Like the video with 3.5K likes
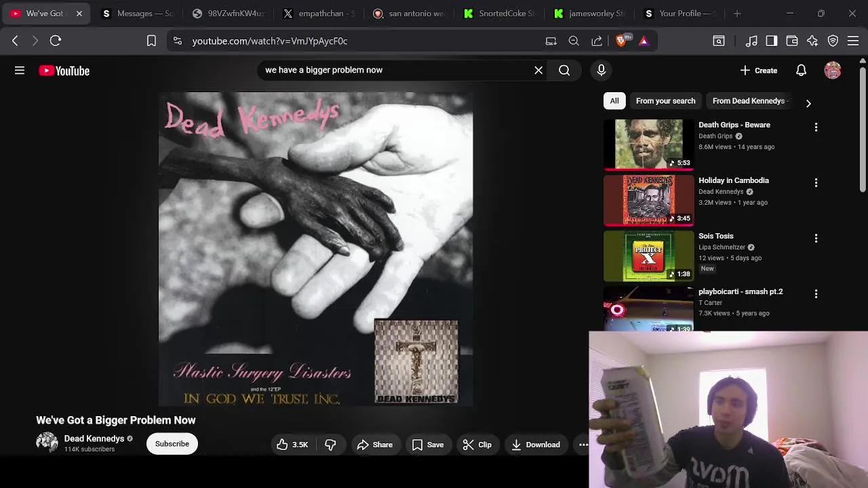This screenshot has width=868, height=488. tap(293, 445)
